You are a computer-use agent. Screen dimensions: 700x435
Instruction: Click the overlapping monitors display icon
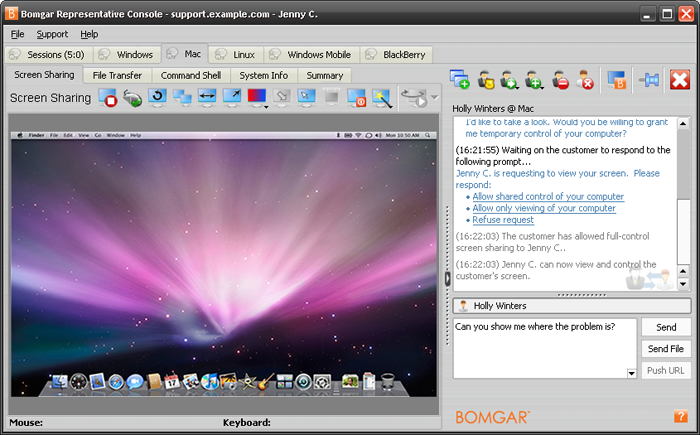click(x=182, y=98)
